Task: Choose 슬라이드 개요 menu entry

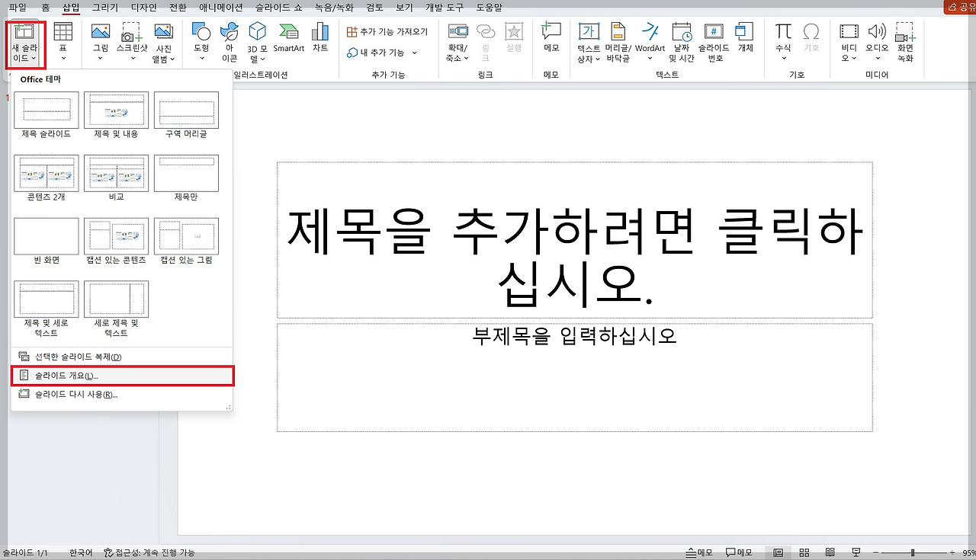Action: point(122,376)
